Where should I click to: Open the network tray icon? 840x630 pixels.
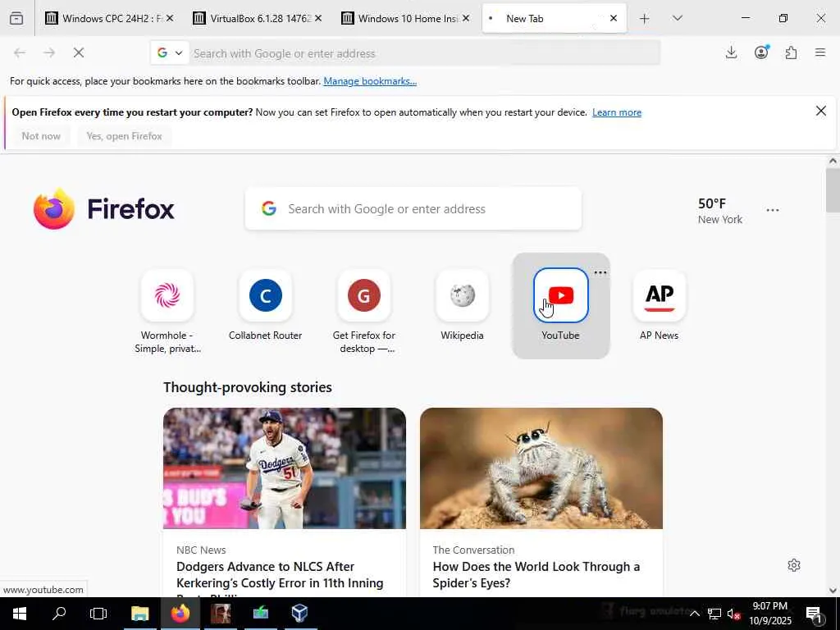(x=714, y=614)
